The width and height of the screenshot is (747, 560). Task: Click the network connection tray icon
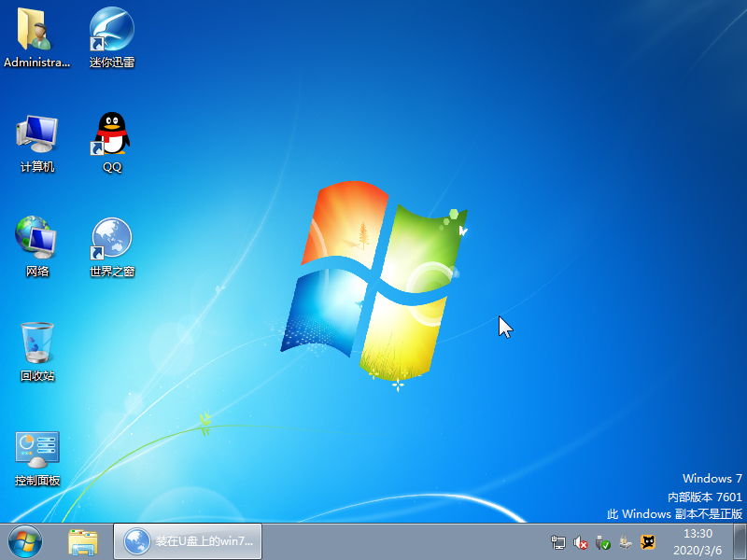pos(557,542)
